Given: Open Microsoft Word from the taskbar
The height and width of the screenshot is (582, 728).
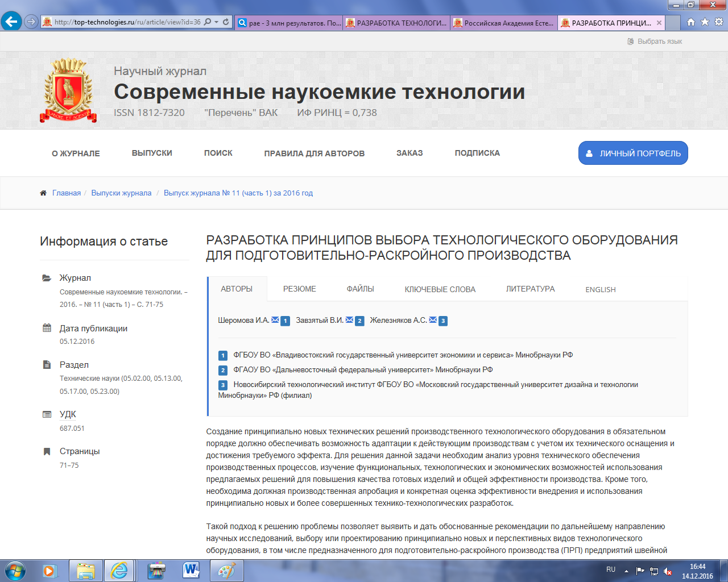Looking at the screenshot, I should coord(192,570).
